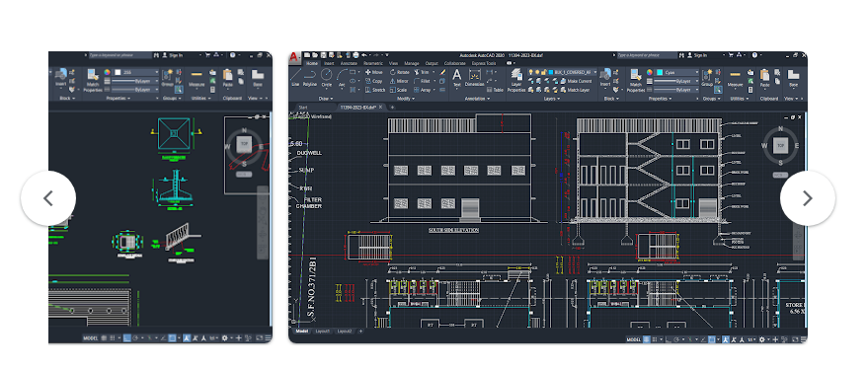Switch to the Start file tab
This screenshot has width=868, height=370.
click(x=303, y=108)
